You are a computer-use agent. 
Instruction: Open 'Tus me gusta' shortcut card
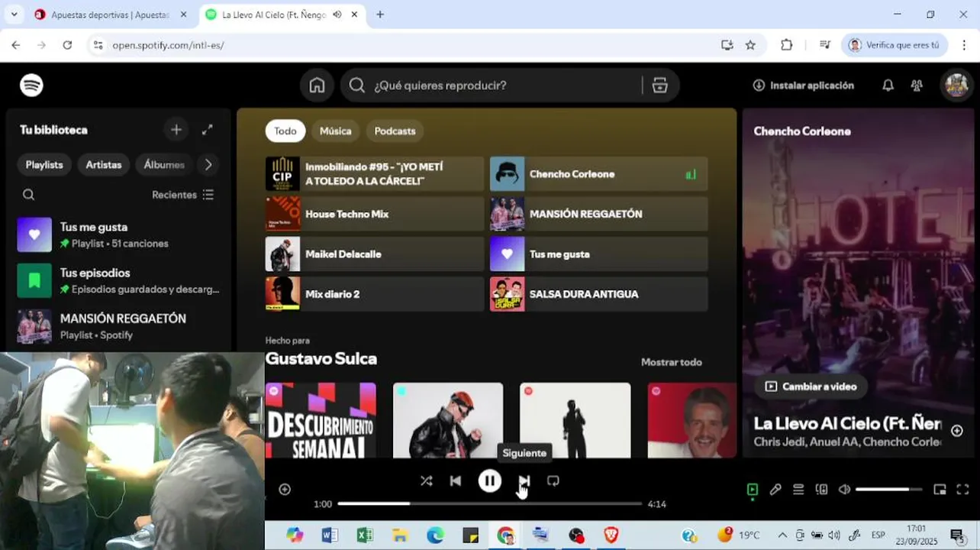[x=599, y=254]
